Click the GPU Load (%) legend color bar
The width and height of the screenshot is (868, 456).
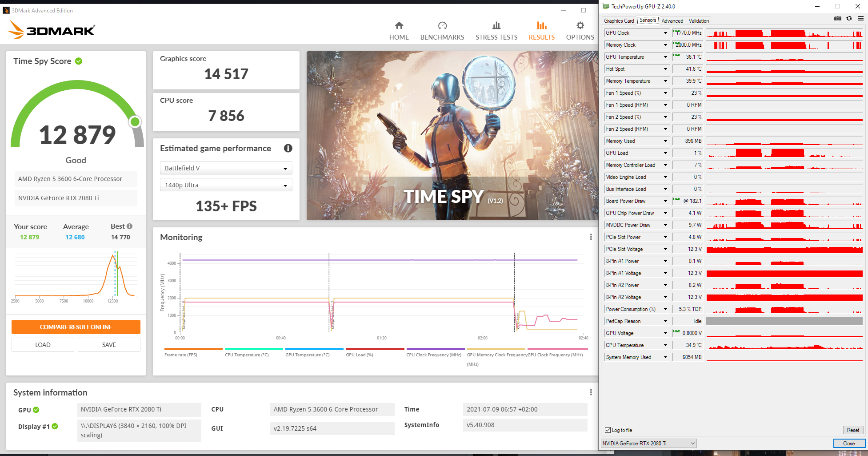375,349
